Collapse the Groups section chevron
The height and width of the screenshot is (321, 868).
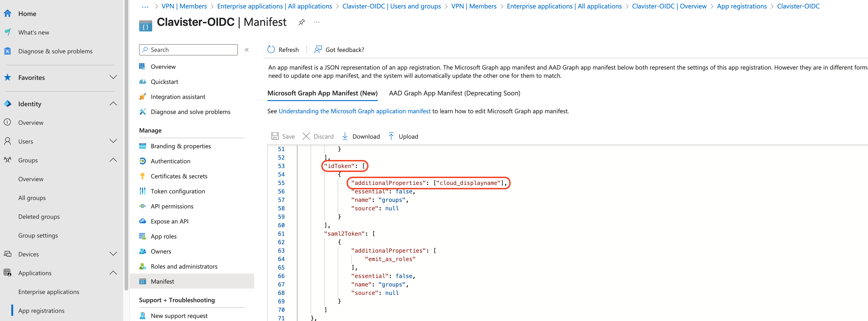(113, 160)
